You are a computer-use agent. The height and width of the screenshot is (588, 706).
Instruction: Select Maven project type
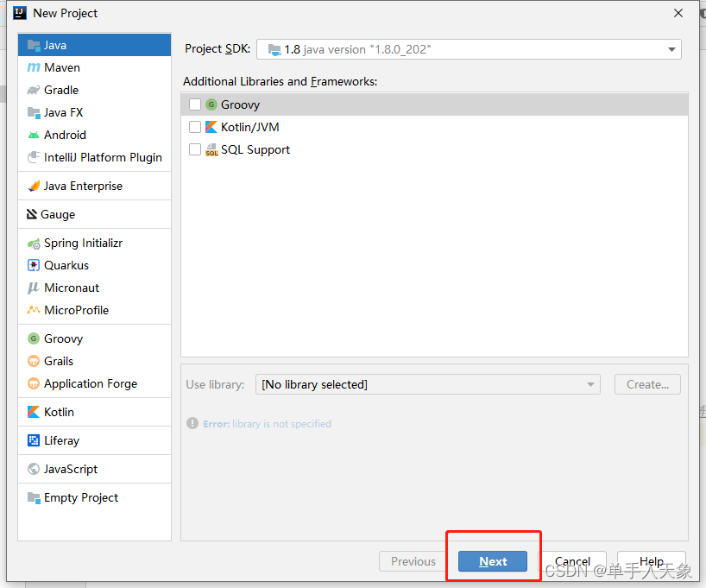(95, 67)
